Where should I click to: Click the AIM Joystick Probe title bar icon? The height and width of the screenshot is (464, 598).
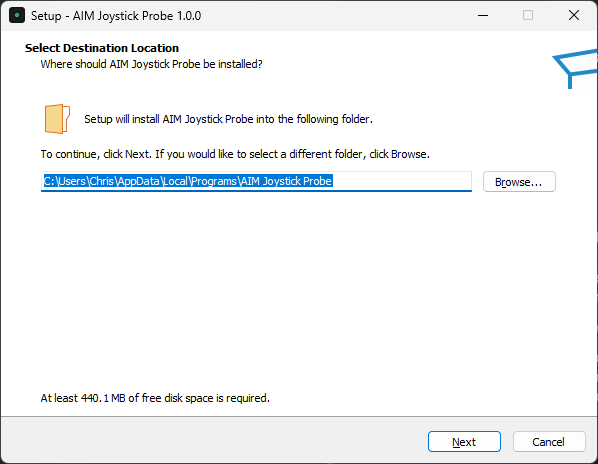[17, 16]
